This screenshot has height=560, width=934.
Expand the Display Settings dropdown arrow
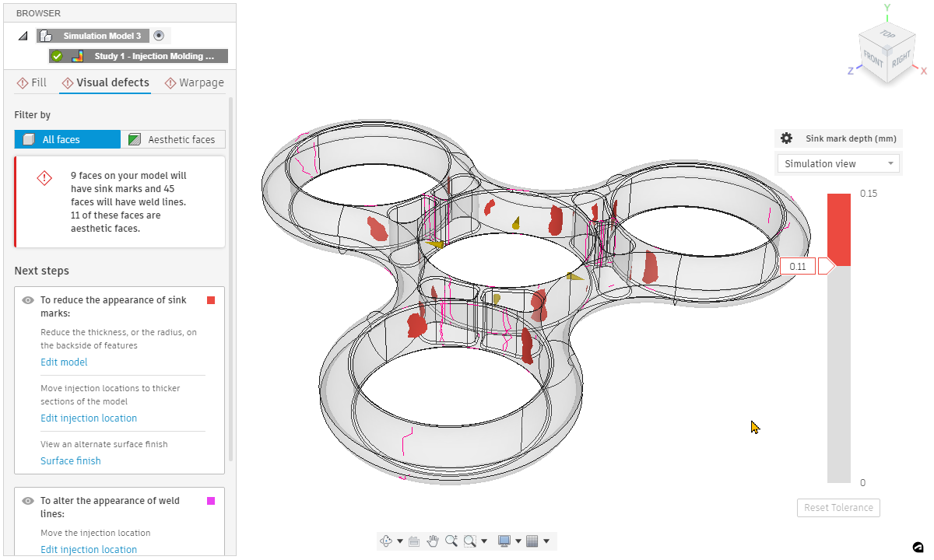518,541
